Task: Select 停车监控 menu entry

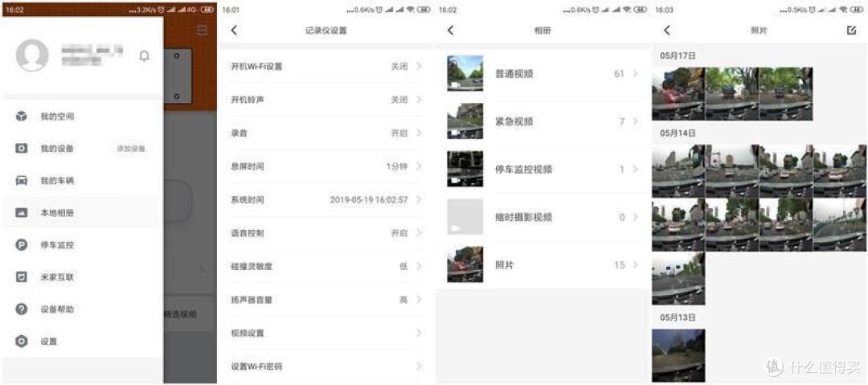Action: 82,245
